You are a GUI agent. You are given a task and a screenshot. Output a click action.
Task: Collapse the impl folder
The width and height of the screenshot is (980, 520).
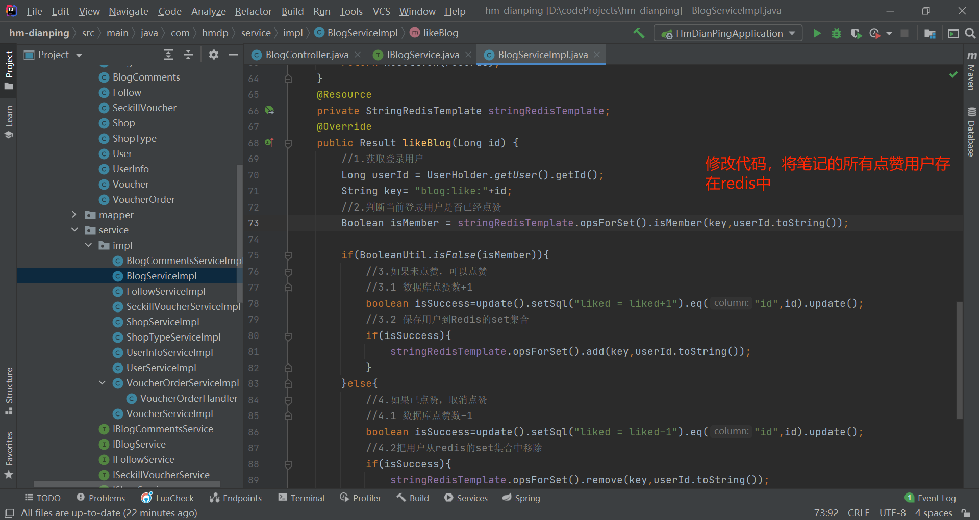[88, 245]
